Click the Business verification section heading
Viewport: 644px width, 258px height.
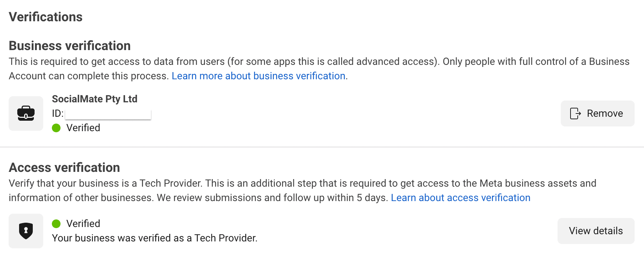click(70, 46)
